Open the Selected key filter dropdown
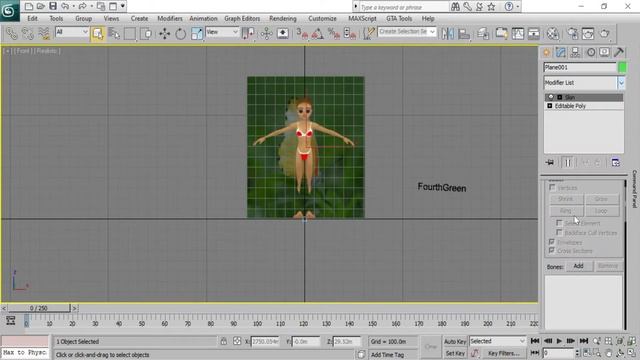640x360 pixels. coord(497,341)
